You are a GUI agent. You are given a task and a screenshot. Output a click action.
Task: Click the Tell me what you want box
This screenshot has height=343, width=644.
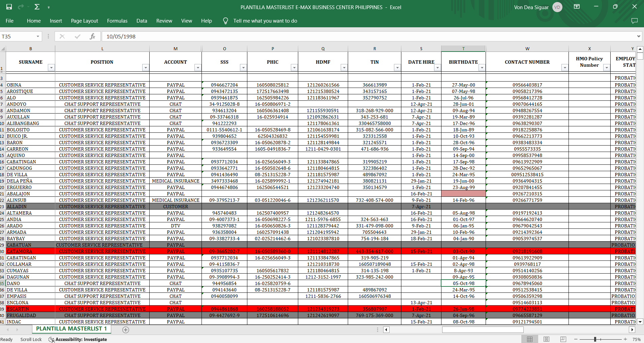pyautogui.click(x=265, y=21)
